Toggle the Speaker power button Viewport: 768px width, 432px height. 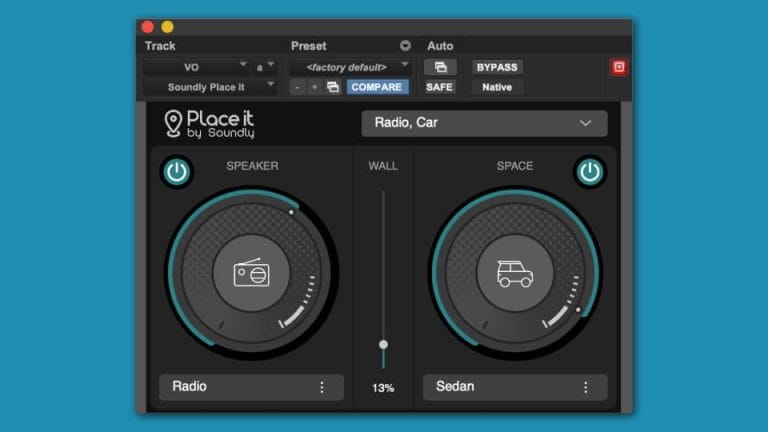tap(177, 172)
